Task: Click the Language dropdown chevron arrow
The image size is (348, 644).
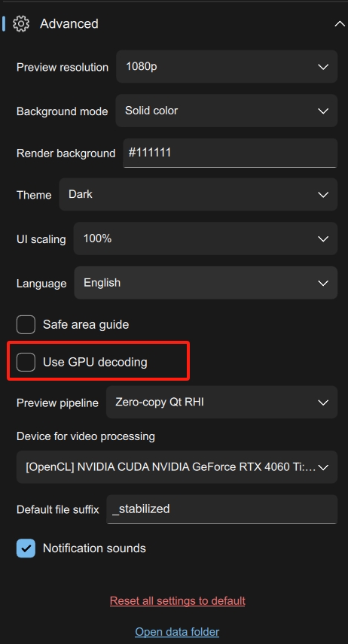Action: pos(323,283)
